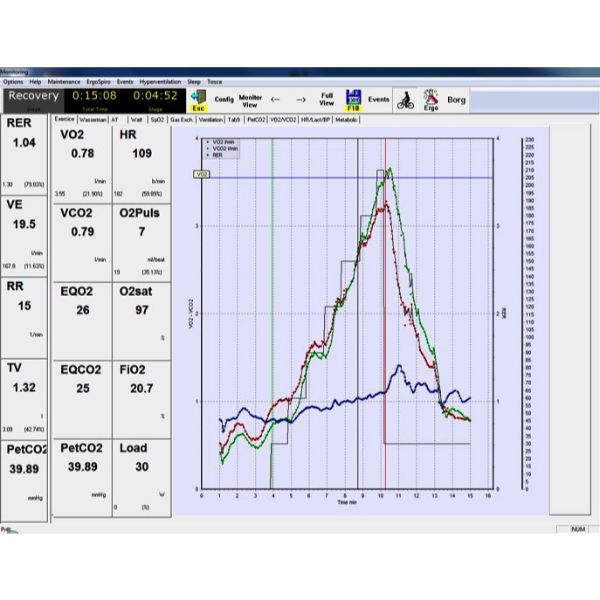Open the Config toolbar button
The height and width of the screenshot is (600, 600).
(224, 99)
